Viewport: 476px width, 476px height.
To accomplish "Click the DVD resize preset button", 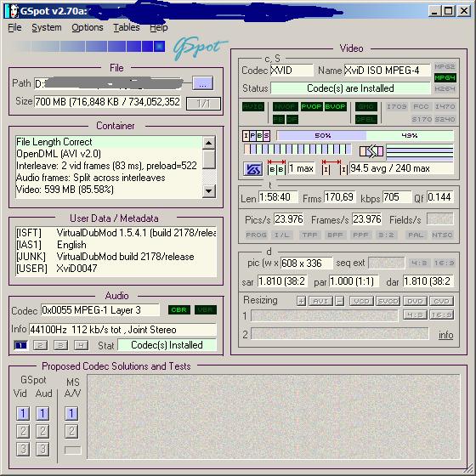I will click(x=415, y=301).
